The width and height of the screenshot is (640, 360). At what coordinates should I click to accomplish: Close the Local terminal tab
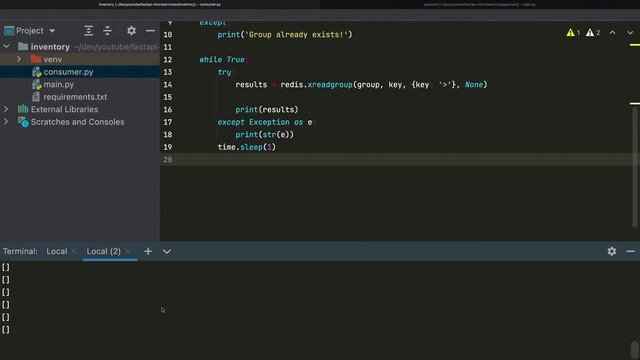point(73,251)
